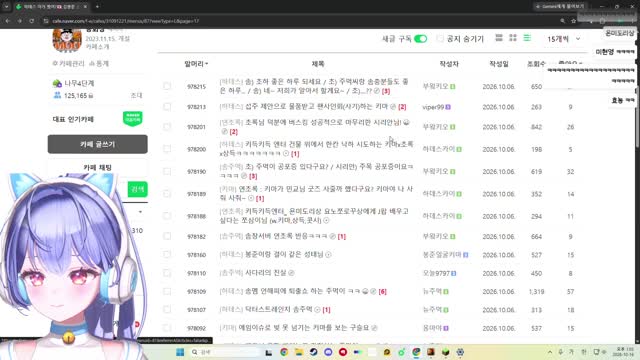
Task: Open post 닥터스트레인지 송주먹
Action: click(x=278, y=309)
